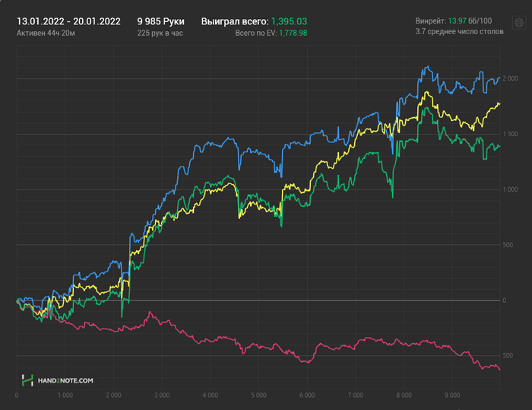Click the EV total value 1,778.98
The width and height of the screenshot is (532, 410).
pos(293,33)
